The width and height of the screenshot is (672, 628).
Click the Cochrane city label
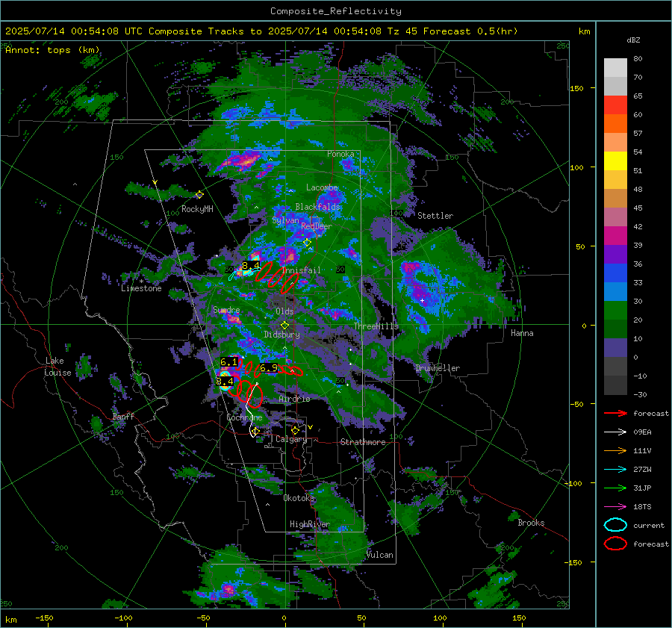(x=244, y=417)
